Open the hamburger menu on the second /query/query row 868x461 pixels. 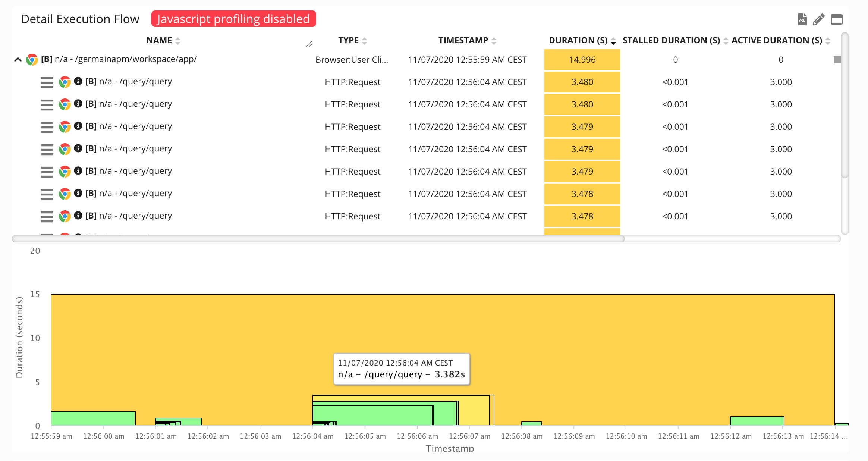[x=47, y=104]
